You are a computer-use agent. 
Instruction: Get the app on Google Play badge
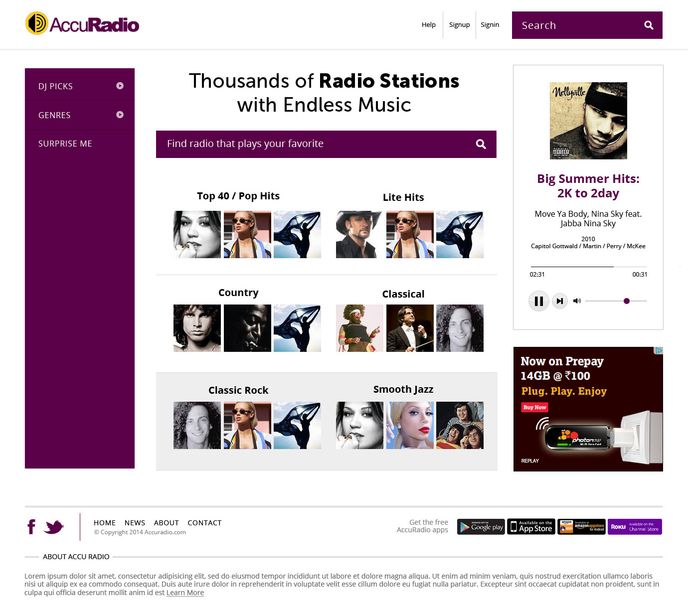click(x=481, y=527)
